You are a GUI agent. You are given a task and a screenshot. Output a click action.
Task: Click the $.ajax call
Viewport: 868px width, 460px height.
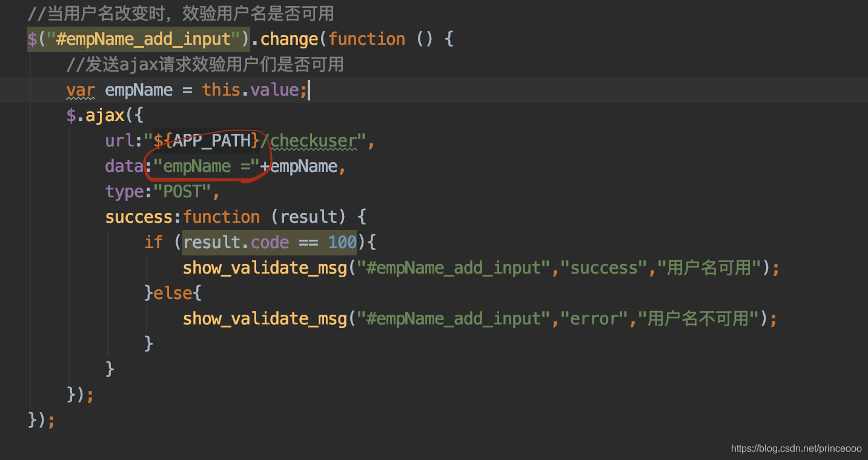tap(95, 115)
